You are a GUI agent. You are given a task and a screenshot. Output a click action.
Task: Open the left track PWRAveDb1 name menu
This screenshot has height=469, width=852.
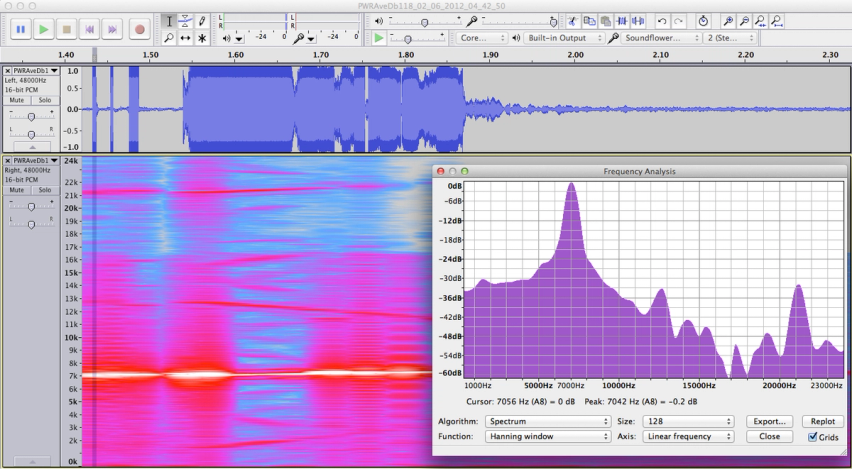point(36,71)
